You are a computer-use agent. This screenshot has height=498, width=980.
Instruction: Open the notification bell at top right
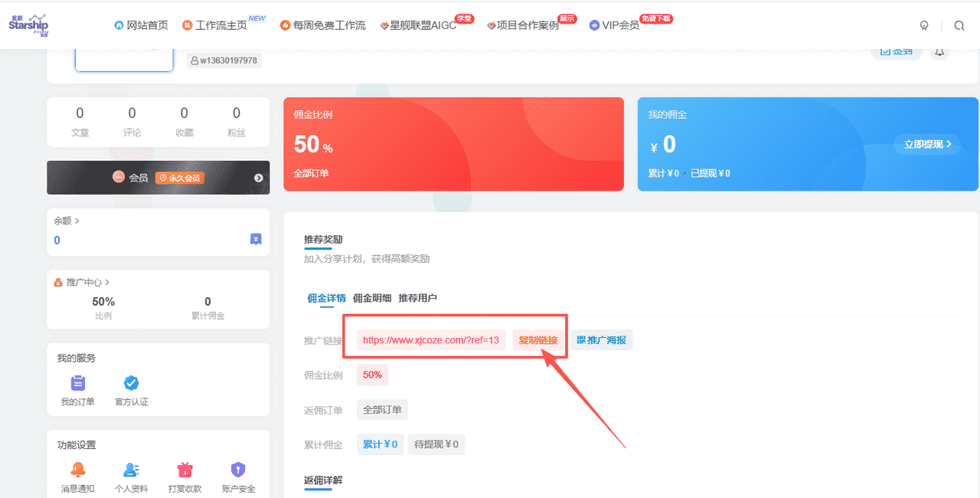point(939,51)
